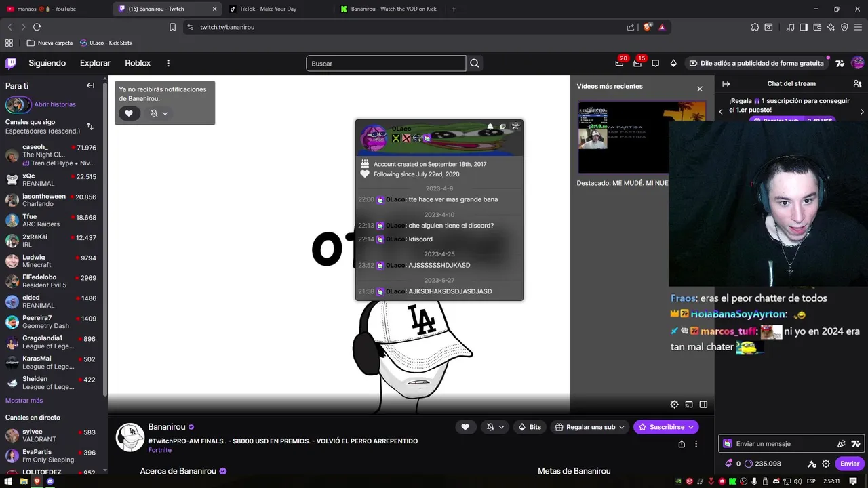Switch to the Bananirou Kick VOD tab

point(389,9)
